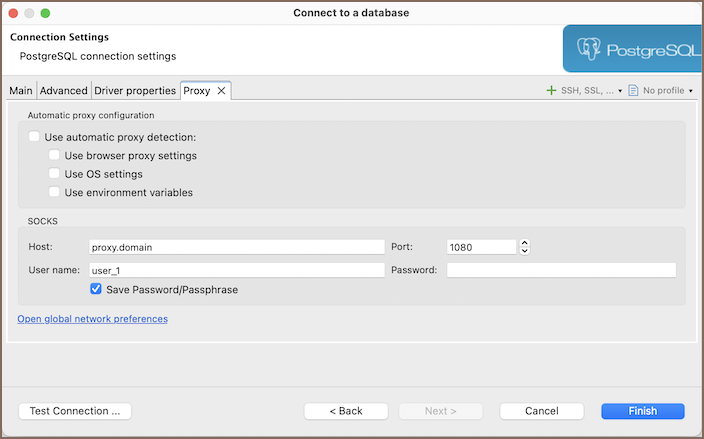This screenshot has height=439, width=704.
Task: Focus the SOCKS Password input field
Action: pos(561,270)
